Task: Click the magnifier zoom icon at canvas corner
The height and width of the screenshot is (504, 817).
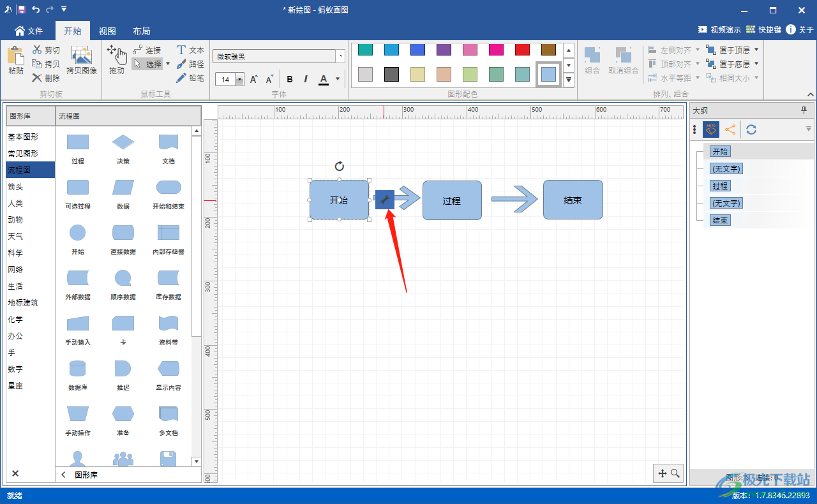Action: click(x=675, y=473)
